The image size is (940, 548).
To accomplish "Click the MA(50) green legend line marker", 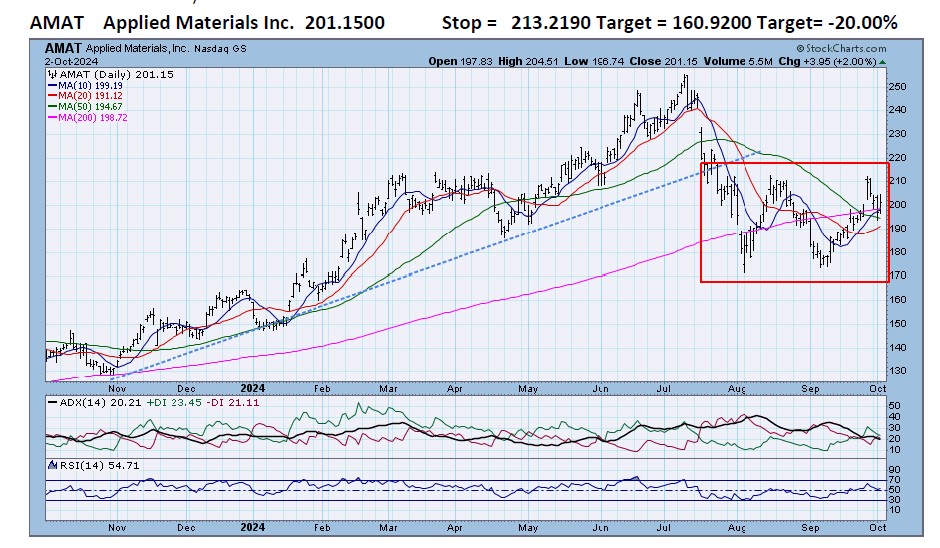I will (52, 107).
